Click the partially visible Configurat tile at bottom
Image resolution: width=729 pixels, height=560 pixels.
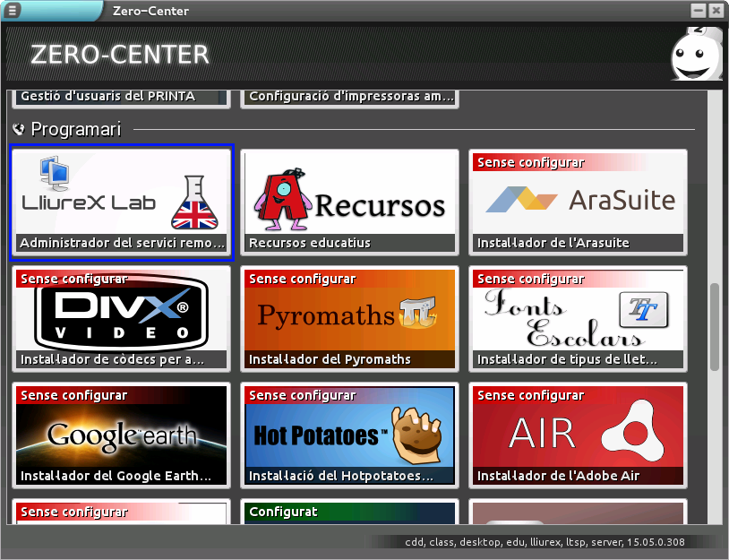click(x=350, y=513)
